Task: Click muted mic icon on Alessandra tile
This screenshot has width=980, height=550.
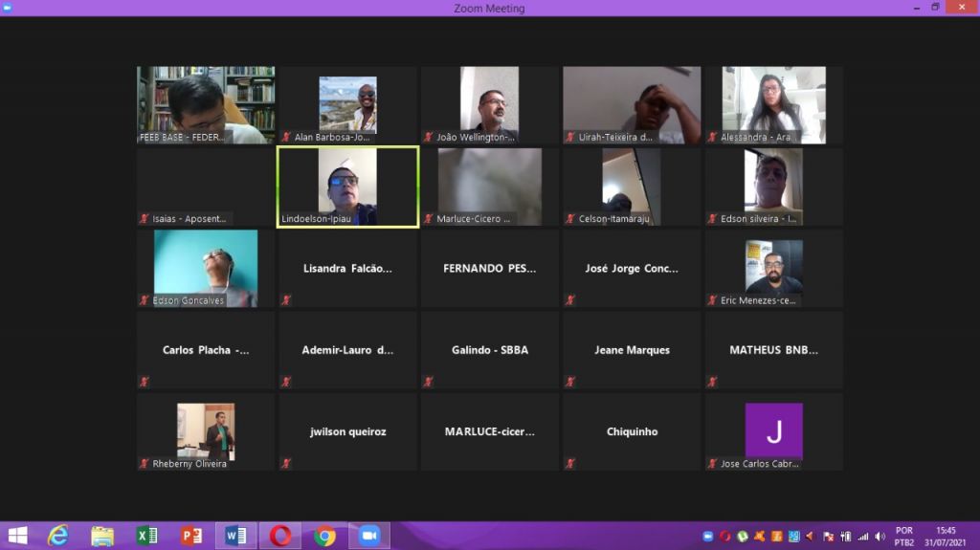Action: coord(712,137)
